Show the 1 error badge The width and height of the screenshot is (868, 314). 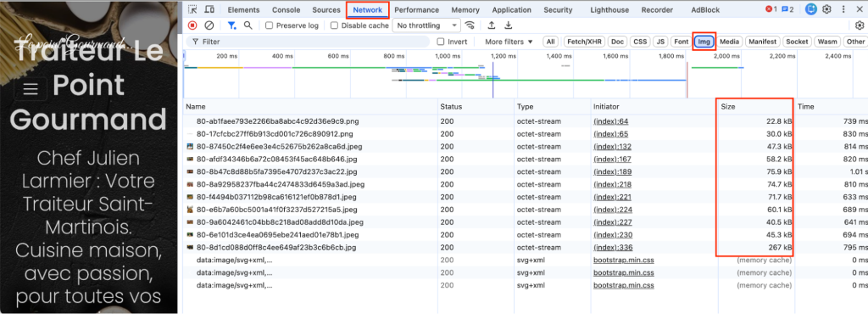click(771, 9)
